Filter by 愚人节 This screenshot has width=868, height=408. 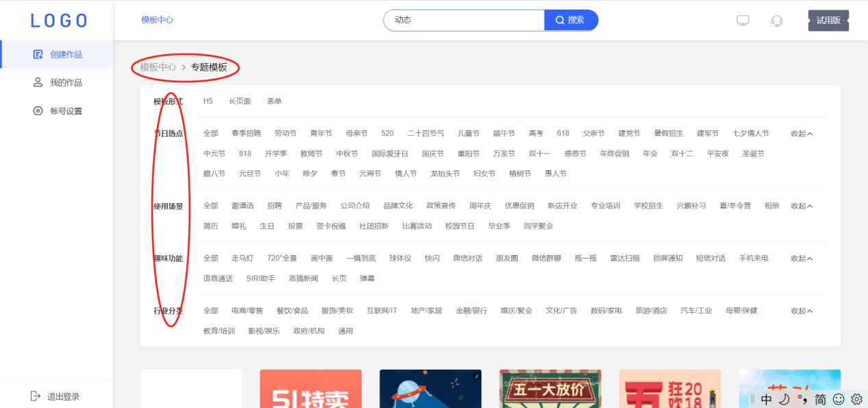pyautogui.click(x=556, y=173)
